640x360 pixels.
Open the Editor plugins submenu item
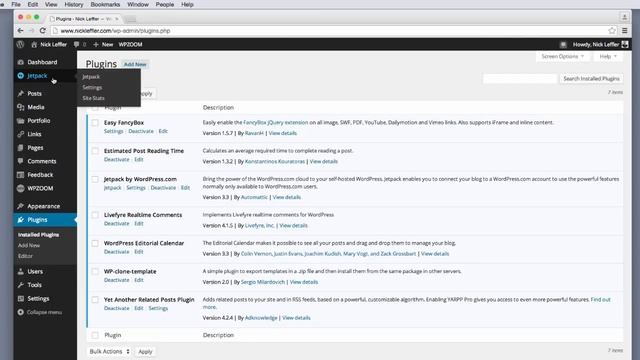[x=25, y=256]
